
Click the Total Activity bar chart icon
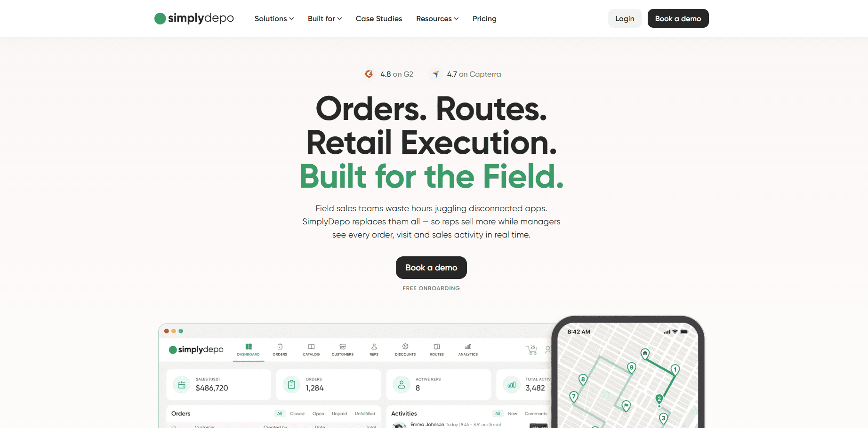click(x=512, y=385)
